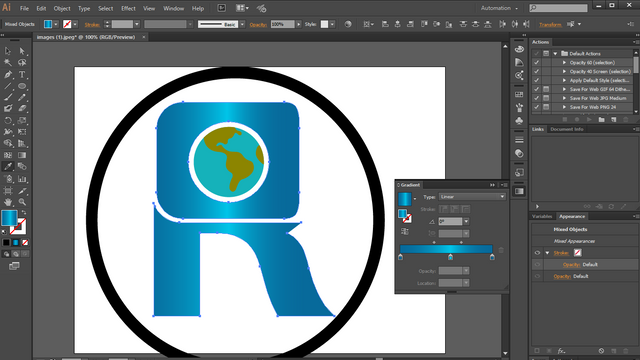Select the Type tool
Image resolution: width=640 pixels, height=360 pixels.
pos(22,74)
